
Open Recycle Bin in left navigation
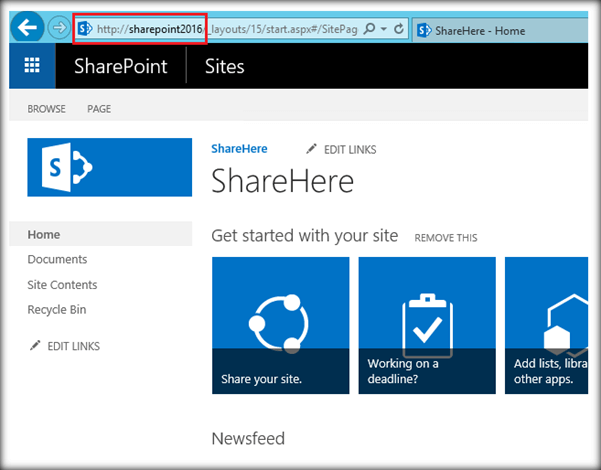[x=57, y=309]
